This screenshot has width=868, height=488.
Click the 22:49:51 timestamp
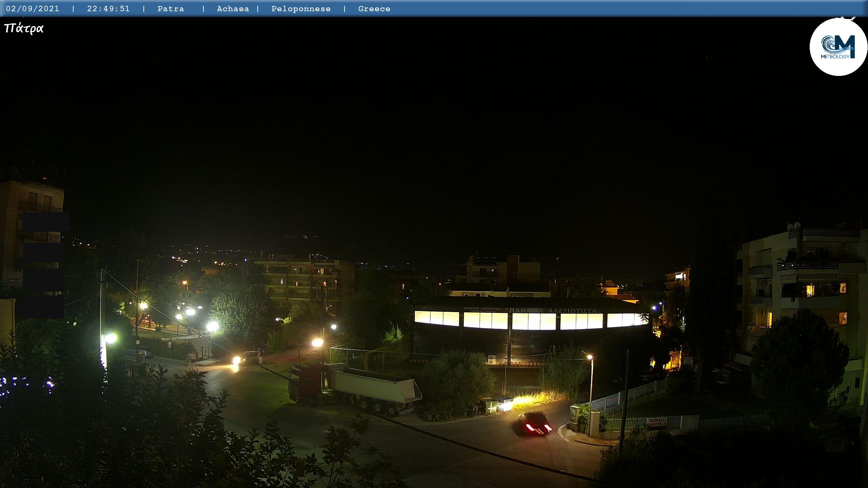tap(108, 9)
